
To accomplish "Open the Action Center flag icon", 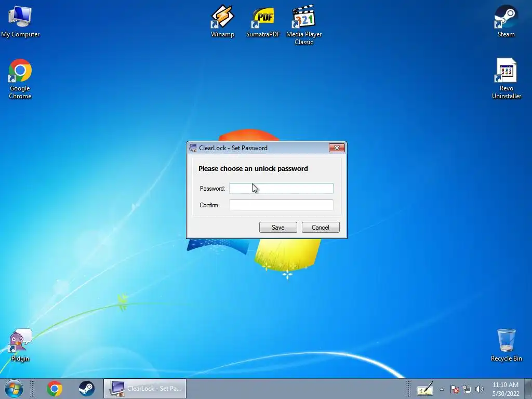I will click(x=455, y=389).
